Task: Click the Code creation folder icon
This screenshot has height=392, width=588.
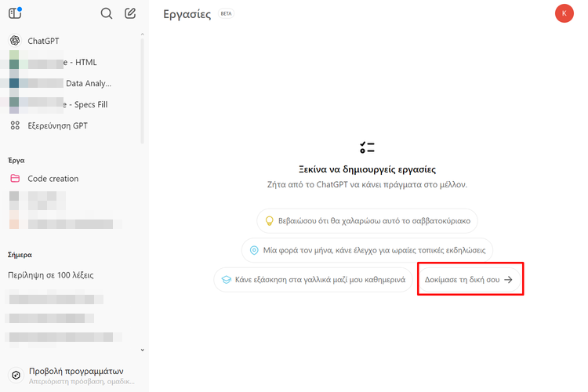Action: point(15,179)
